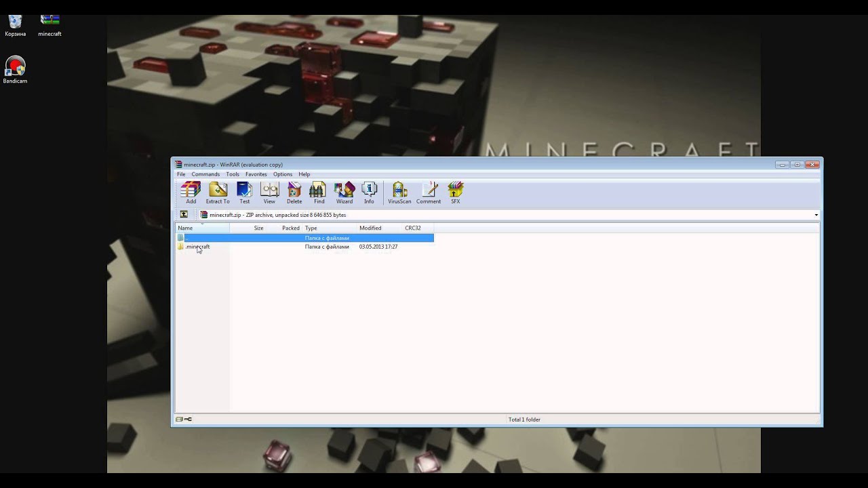The height and width of the screenshot is (488, 868).
Task: Click the up-one-level folder icon
Action: (184, 215)
